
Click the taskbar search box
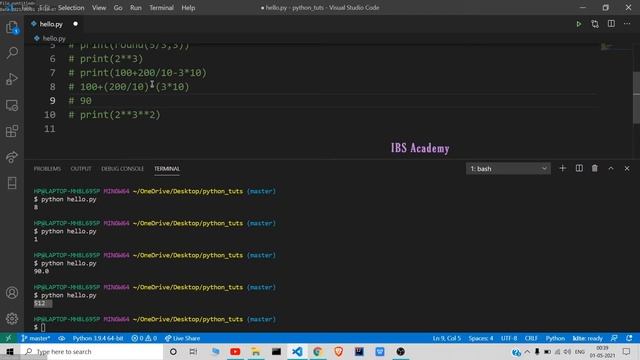(x=91, y=351)
